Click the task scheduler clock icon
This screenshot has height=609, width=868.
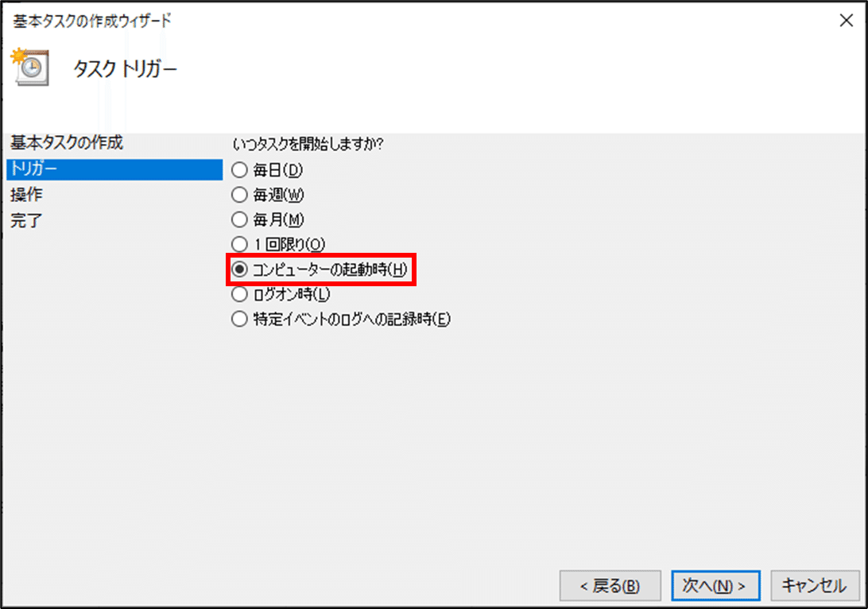point(30,67)
